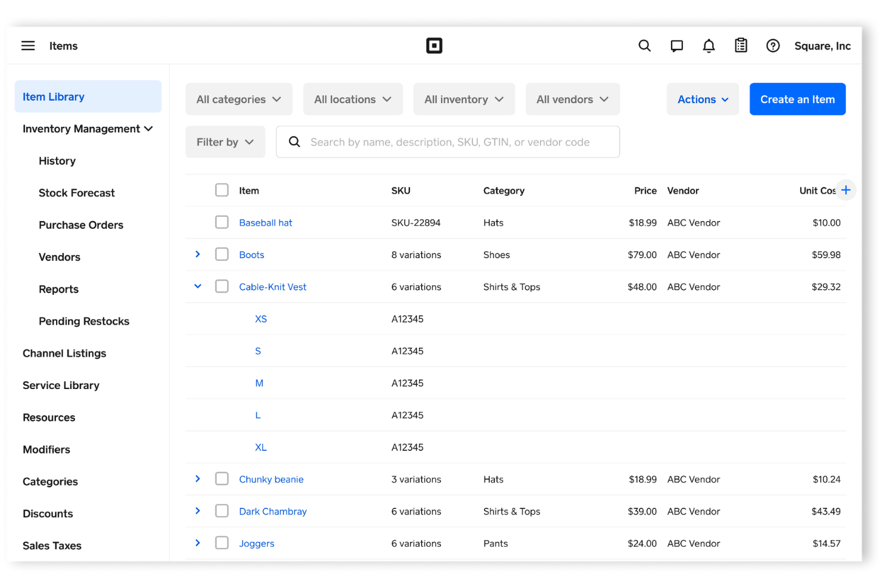Image resolution: width=882 pixels, height=588 pixels.
Task: Check the Boots row checkbox
Action: pyautogui.click(x=222, y=254)
